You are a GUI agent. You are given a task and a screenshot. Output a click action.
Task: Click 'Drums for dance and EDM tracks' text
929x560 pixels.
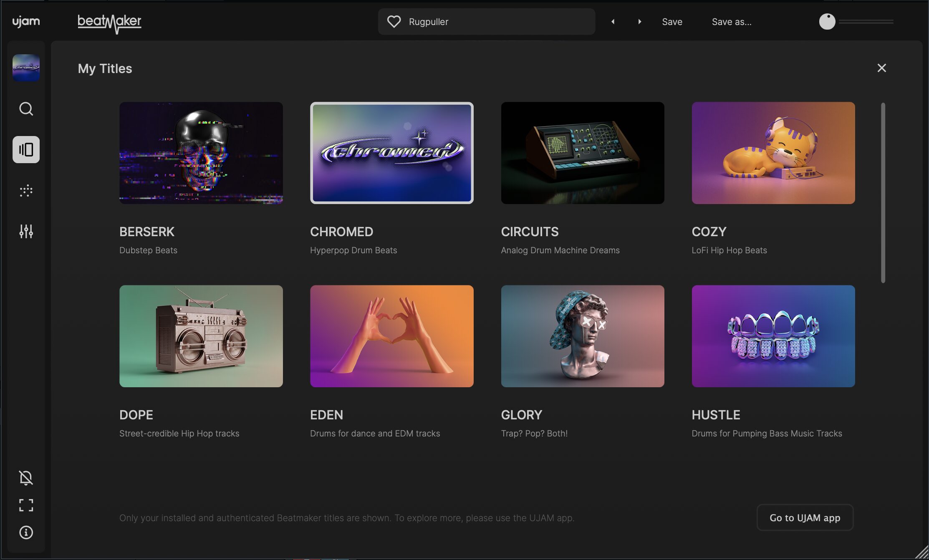(375, 434)
